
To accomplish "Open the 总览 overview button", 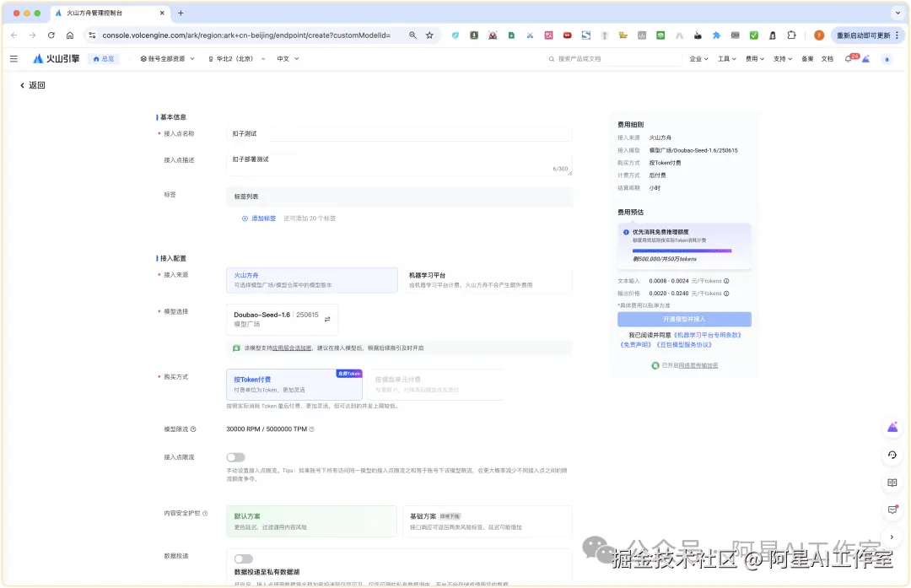I will (104, 59).
